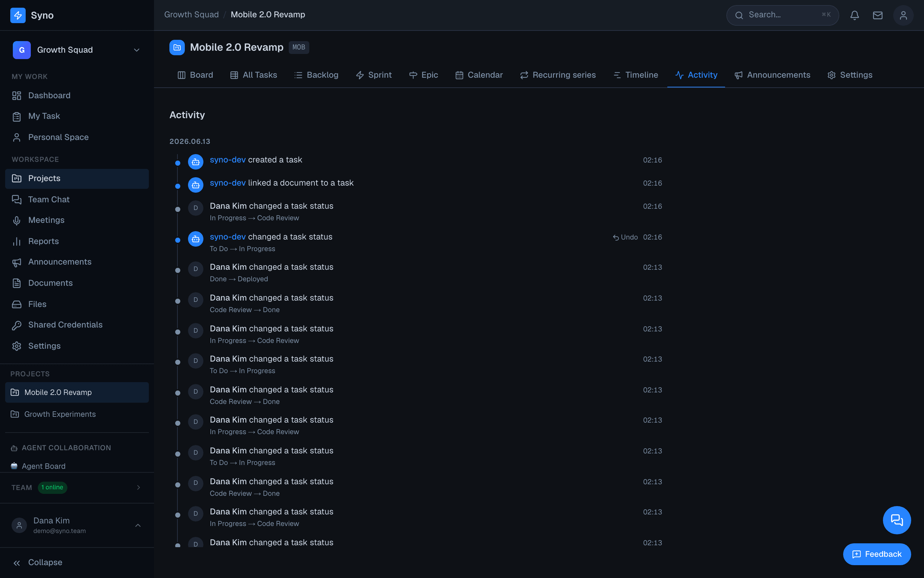Open the user profile avatar icon
This screenshot has height=578, width=924.
[x=903, y=15]
